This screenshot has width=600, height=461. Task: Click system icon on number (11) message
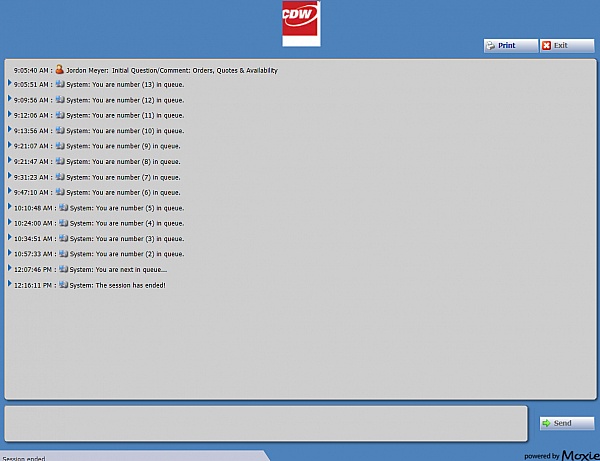click(x=60, y=115)
